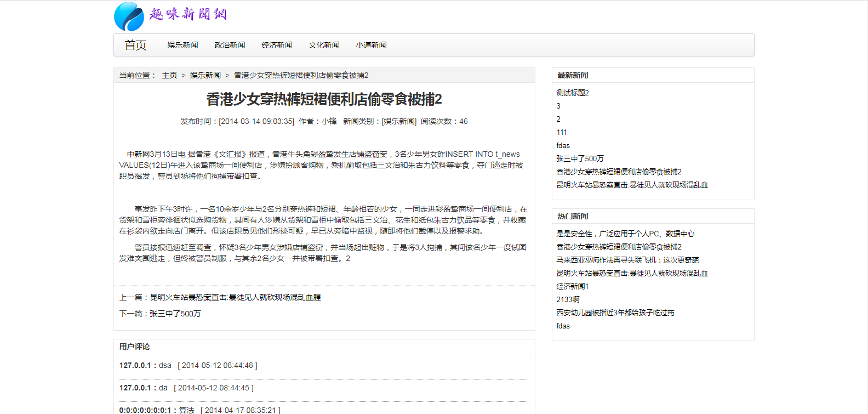Select the 政治新闻 navigation item
The width and height of the screenshot is (868, 414).
click(x=230, y=45)
